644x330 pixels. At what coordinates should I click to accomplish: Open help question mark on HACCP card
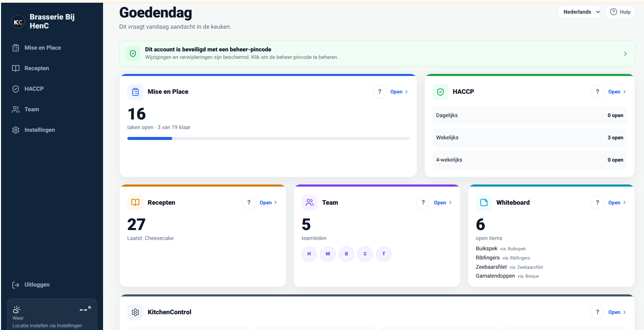(x=597, y=92)
